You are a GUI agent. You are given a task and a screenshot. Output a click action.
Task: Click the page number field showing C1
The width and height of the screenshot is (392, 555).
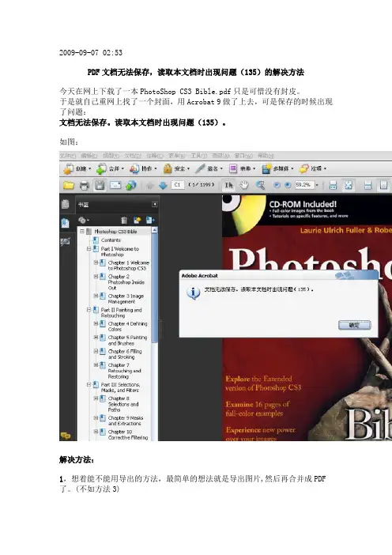point(178,185)
